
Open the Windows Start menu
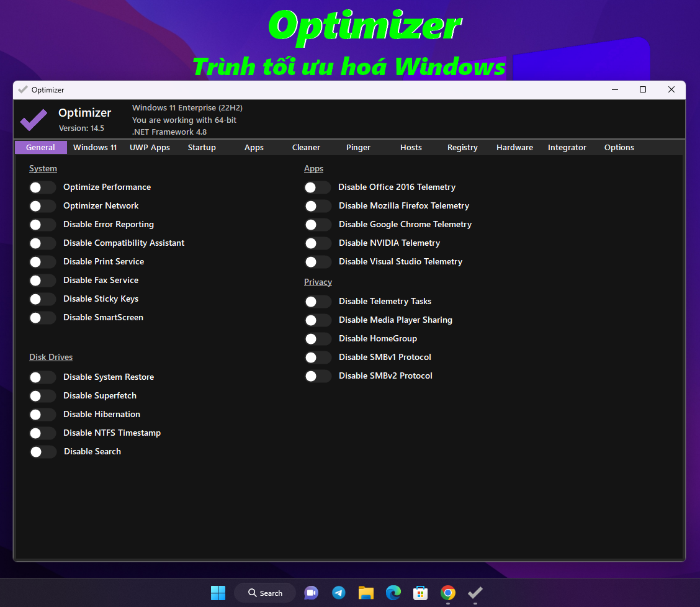click(x=218, y=593)
